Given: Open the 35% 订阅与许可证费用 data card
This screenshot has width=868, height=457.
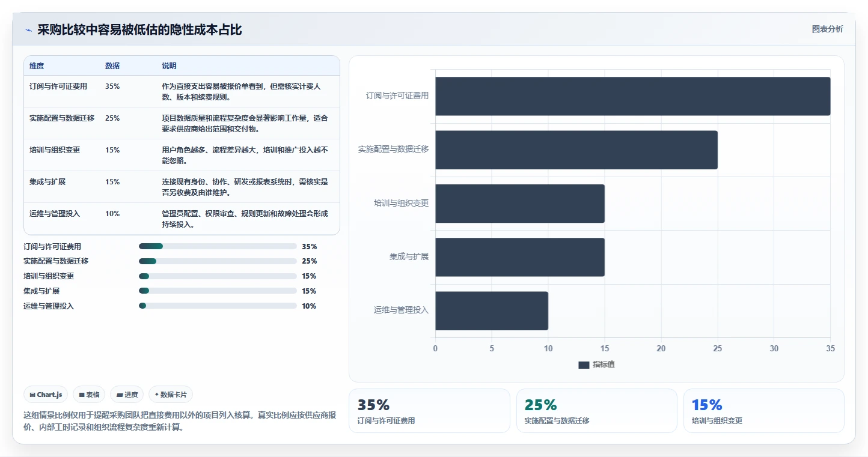Looking at the screenshot, I should (429, 411).
